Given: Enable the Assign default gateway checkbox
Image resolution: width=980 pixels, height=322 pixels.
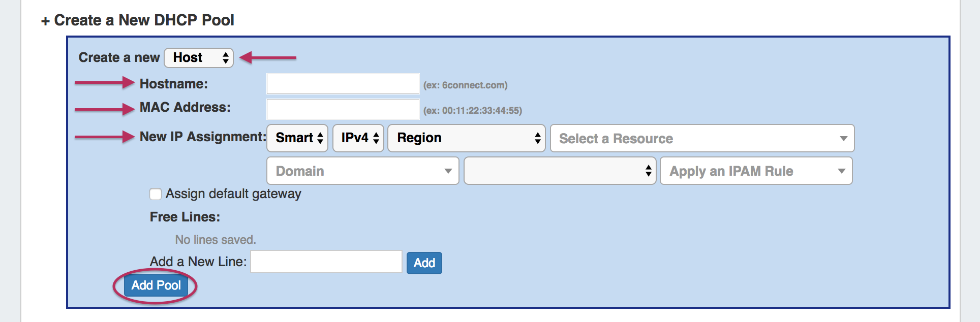Looking at the screenshot, I should click(156, 194).
